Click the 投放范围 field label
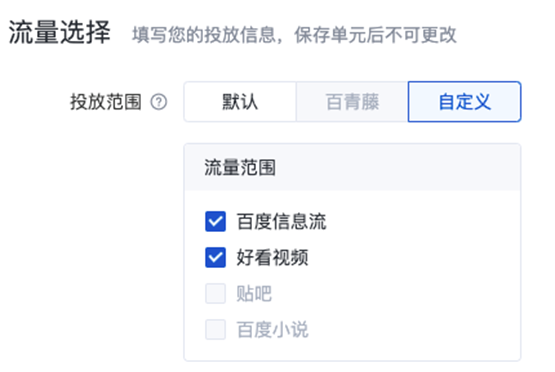 tap(106, 102)
